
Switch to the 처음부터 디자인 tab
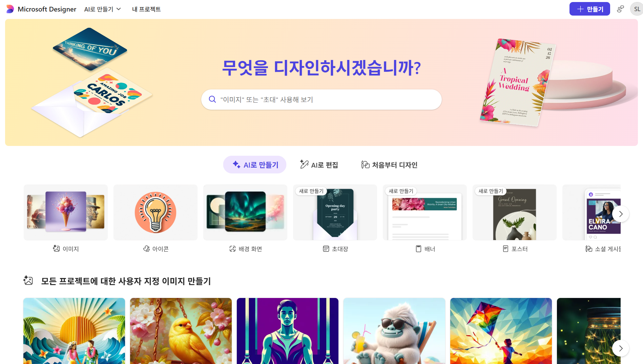point(389,165)
